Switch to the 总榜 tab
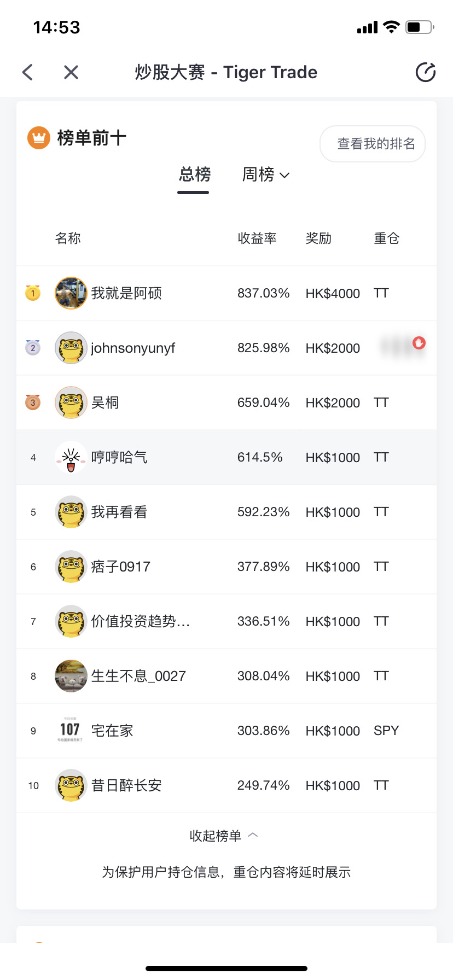This screenshot has height=980, width=453. (194, 175)
